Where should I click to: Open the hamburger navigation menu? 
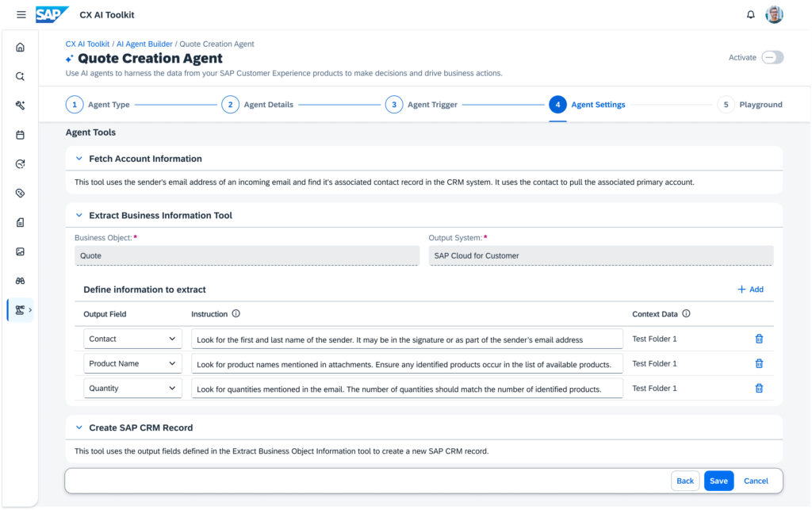tap(21, 14)
